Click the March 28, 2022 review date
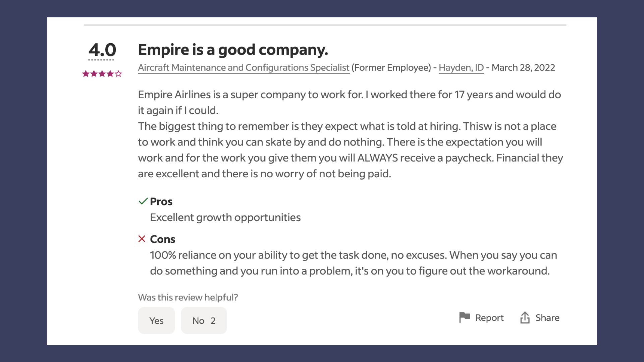Image resolution: width=644 pixels, height=362 pixels. coord(523,68)
